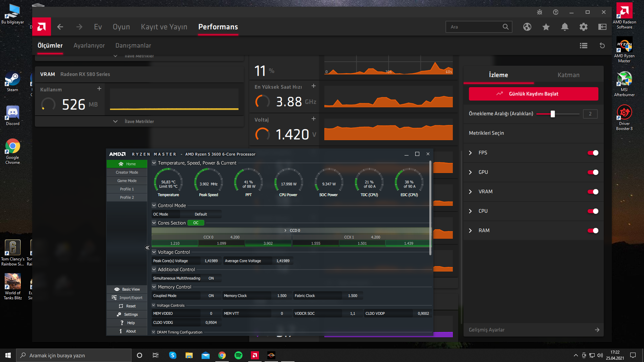Click the bug report icon

539,12
